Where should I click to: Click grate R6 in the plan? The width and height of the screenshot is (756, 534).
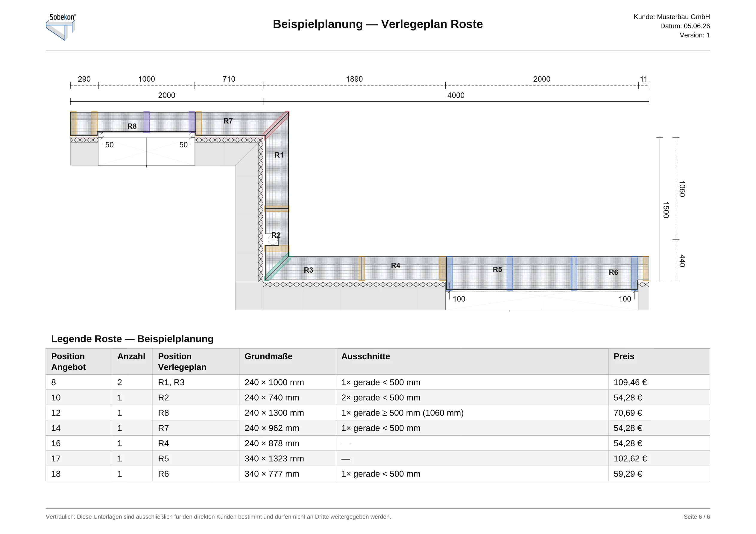tap(614, 272)
